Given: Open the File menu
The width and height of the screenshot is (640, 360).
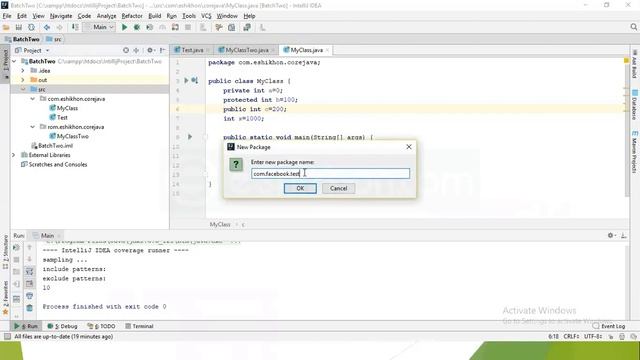Looking at the screenshot, I should [7, 16].
